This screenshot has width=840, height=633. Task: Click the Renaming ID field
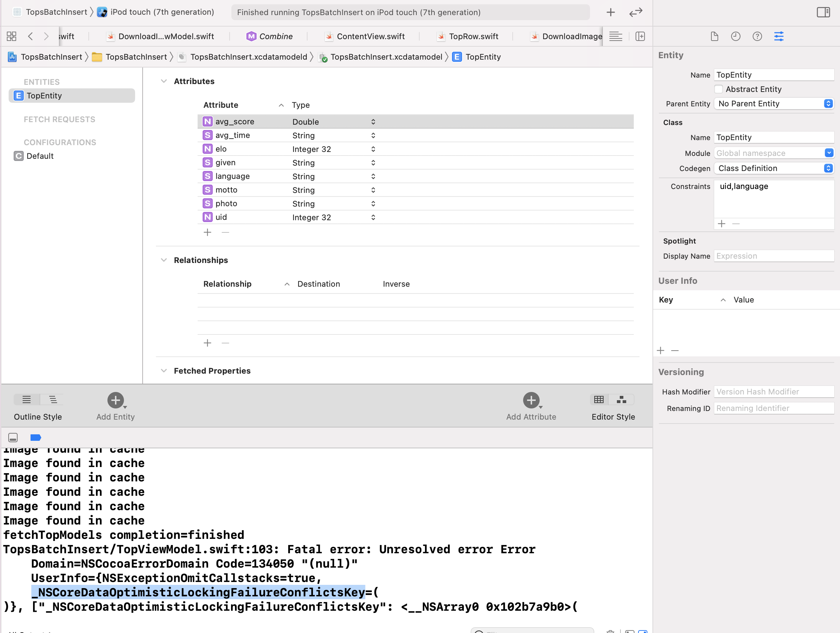point(774,408)
